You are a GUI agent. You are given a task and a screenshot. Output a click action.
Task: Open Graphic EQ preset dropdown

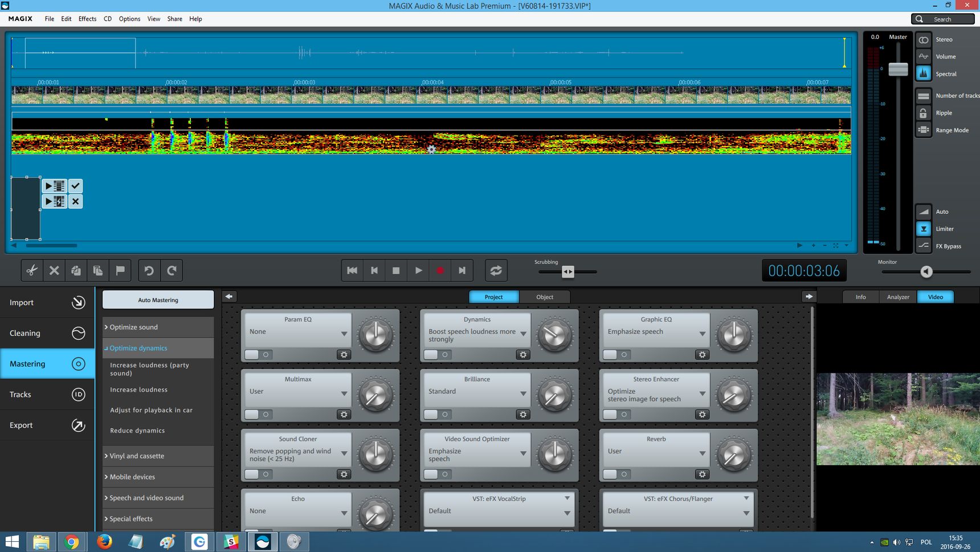click(x=703, y=334)
